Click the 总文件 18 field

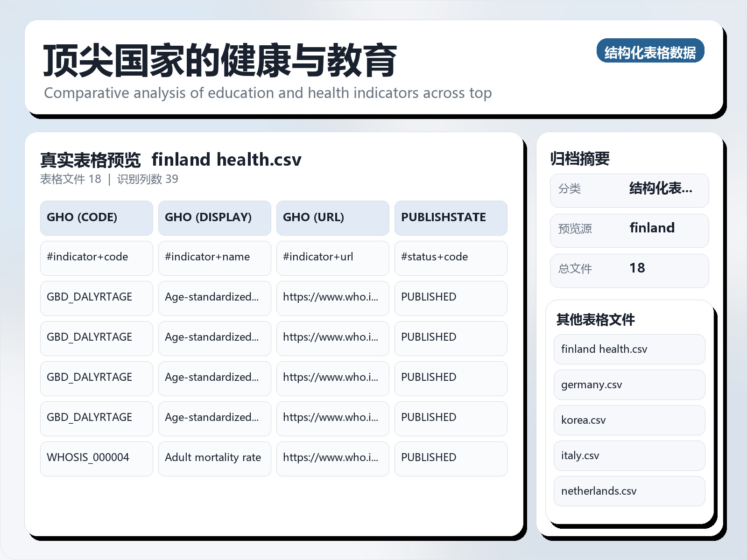[629, 270]
